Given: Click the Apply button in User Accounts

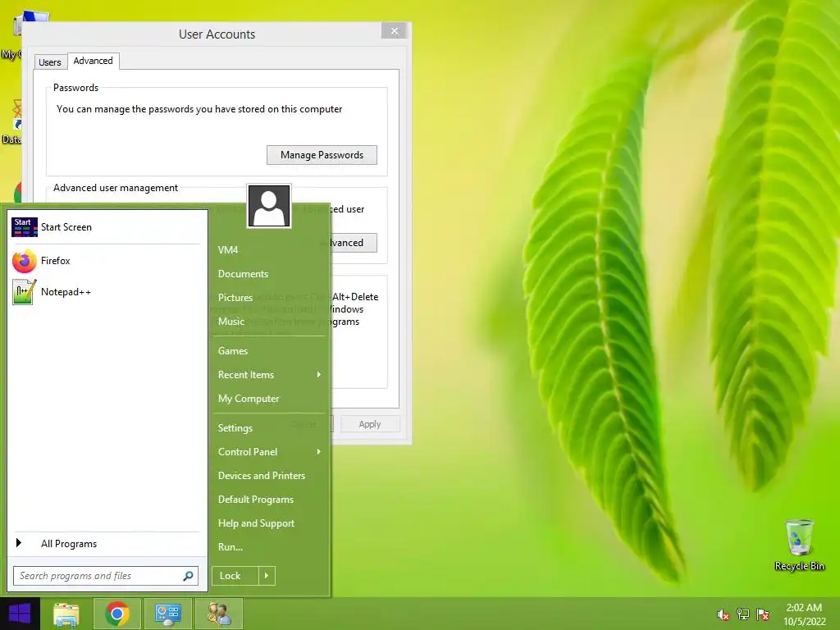Looking at the screenshot, I should [x=370, y=424].
